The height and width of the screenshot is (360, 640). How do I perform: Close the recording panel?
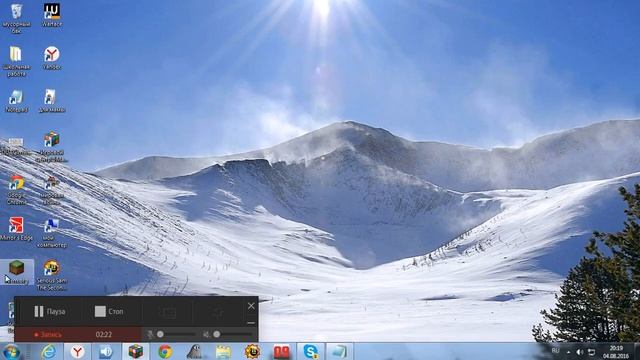[x=251, y=306]
